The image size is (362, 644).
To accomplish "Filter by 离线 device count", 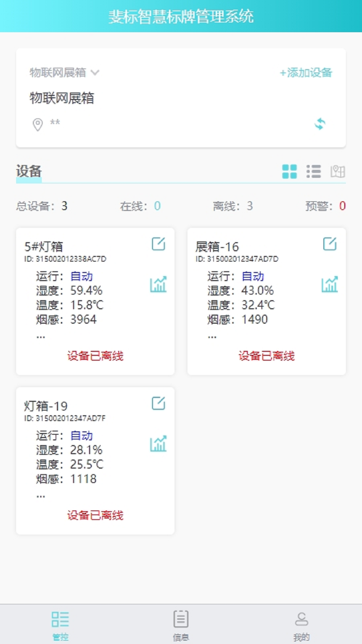I will (x=233, y=206).
